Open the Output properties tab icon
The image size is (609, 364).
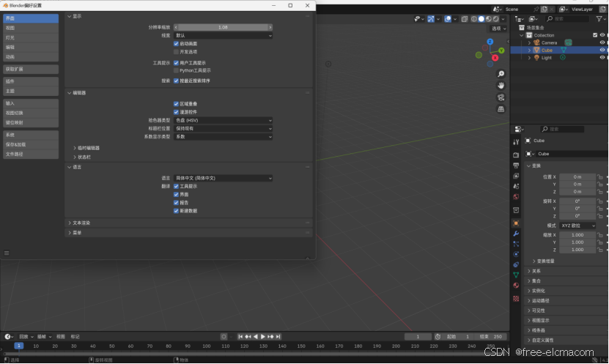(516, 166)
